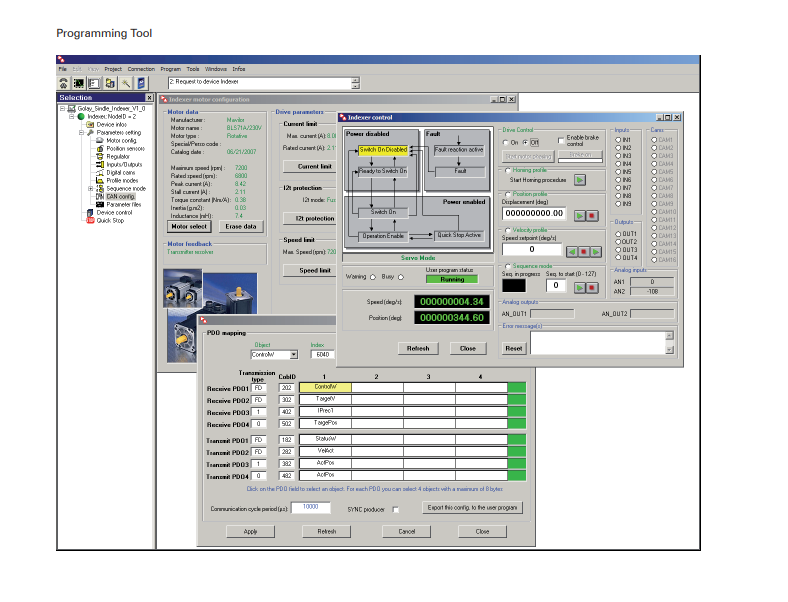Select the Drive Control On radio button
The width and height of the screenshot is (788, 602).
click(x=507, y=142)
